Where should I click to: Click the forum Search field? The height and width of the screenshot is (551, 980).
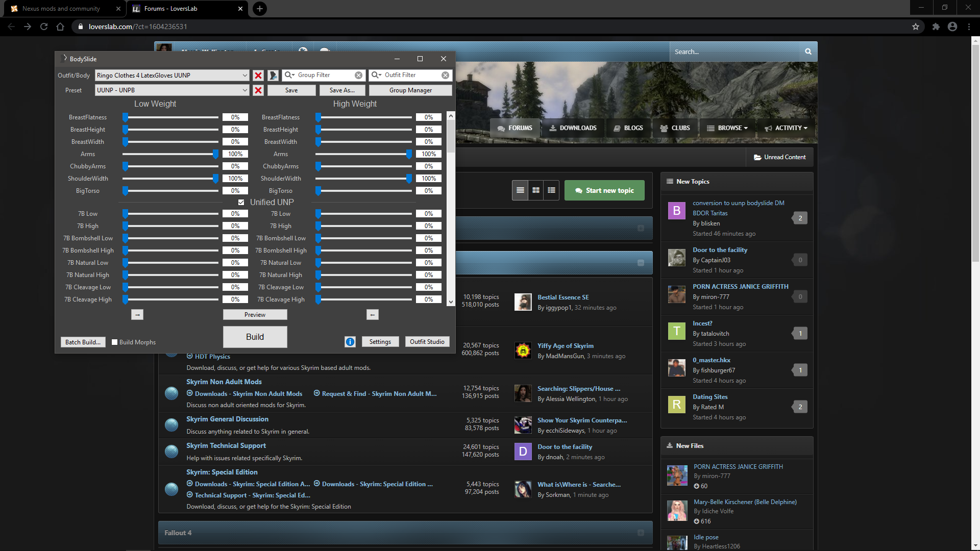tap(735, 52)
